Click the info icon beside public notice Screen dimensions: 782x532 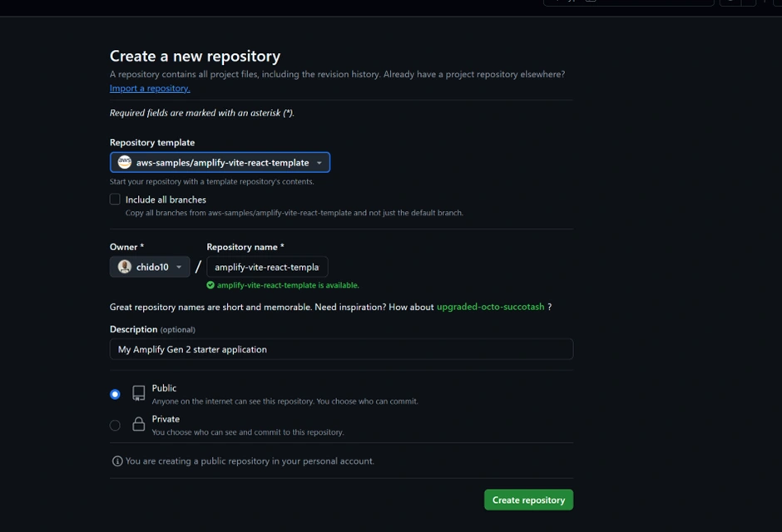click(x=117, y=461)
